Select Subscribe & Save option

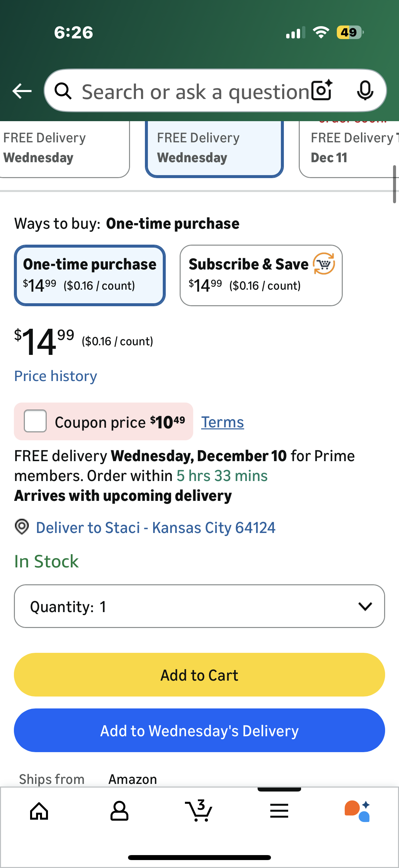point(261,275)
